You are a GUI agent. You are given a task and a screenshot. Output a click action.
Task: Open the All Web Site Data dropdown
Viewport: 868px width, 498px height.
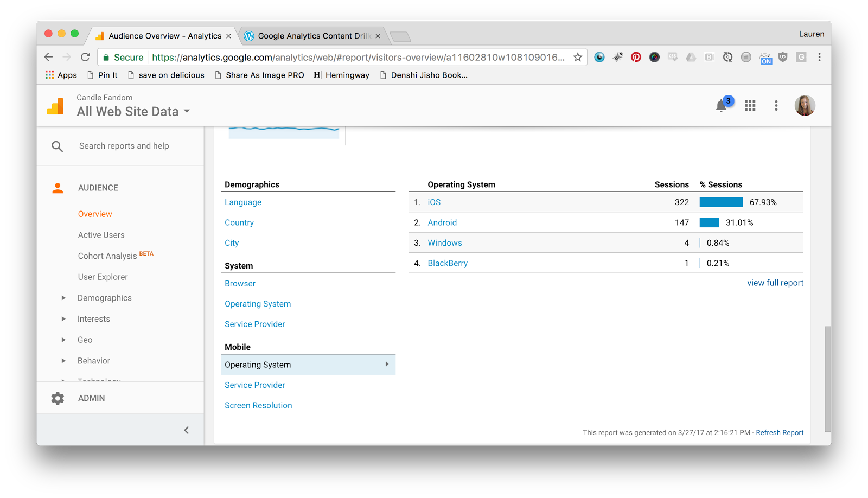[133, 111]
